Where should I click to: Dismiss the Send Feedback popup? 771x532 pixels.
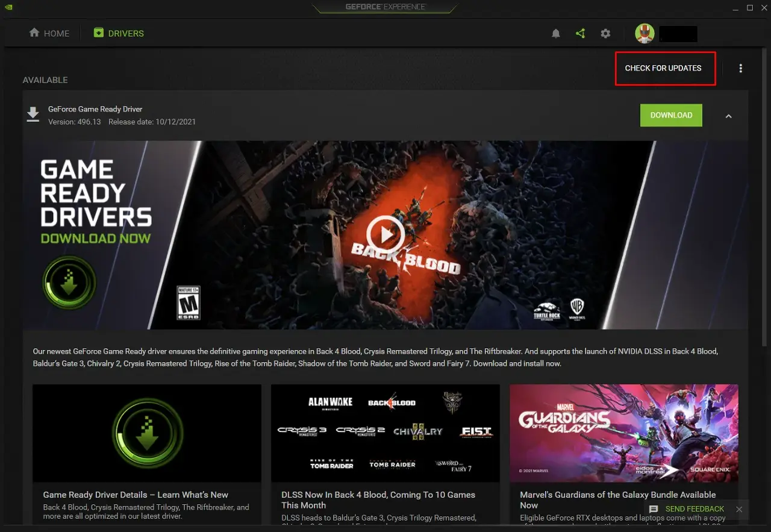739,509
